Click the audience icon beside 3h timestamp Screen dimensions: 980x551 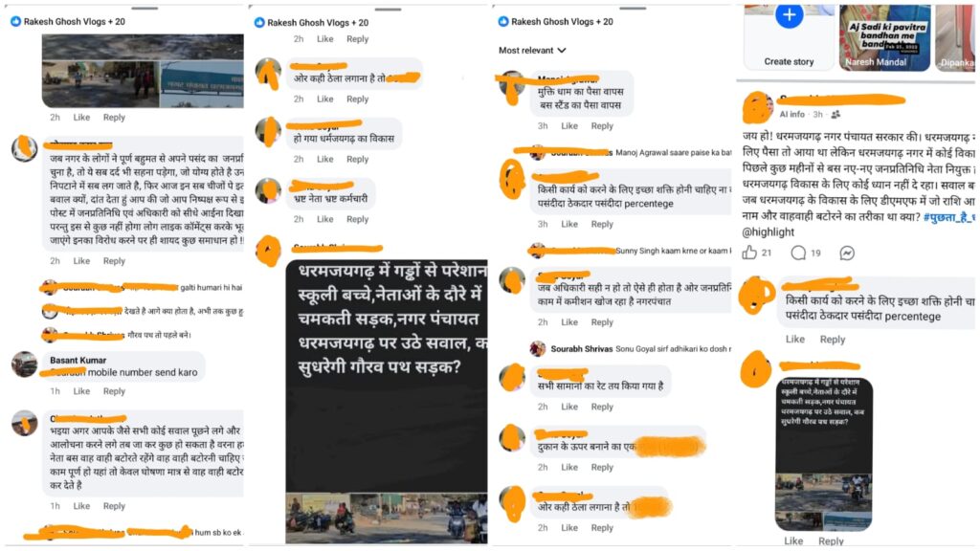[x=835, y=115]
